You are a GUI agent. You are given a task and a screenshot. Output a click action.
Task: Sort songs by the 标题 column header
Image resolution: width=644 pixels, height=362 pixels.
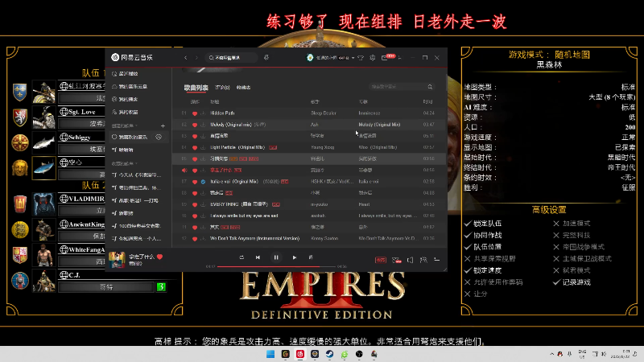tap(214, 101)
